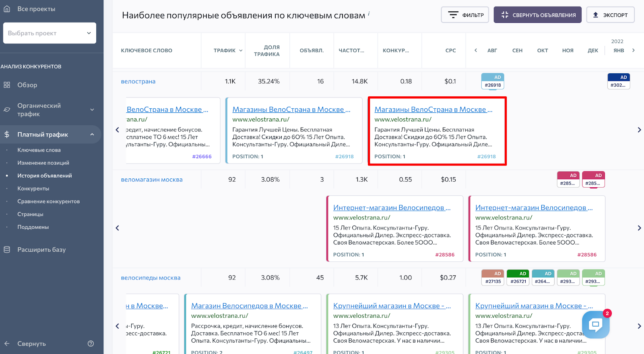Click ad ID #28586 in right card
This screenshot has width=644, height=354.
[x=587, y=255]
